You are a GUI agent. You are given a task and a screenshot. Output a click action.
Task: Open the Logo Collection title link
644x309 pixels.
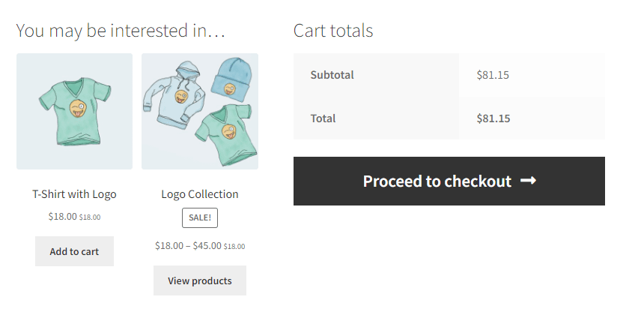coord(200,194)
